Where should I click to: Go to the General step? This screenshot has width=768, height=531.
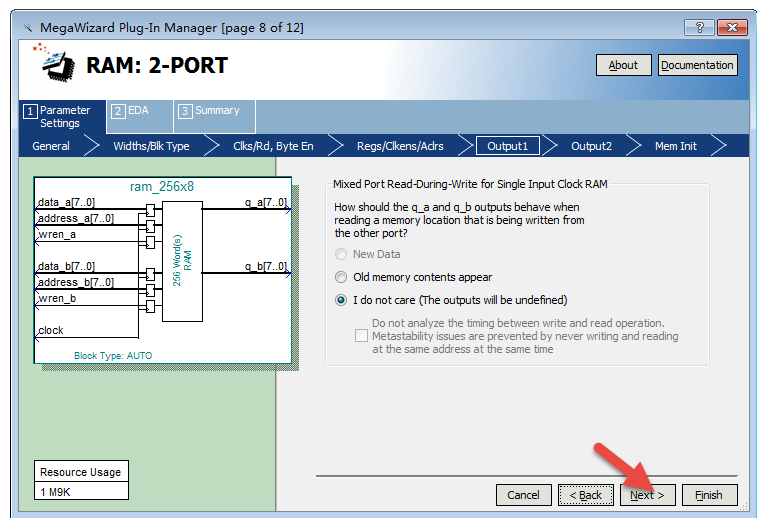pos(51,146)
